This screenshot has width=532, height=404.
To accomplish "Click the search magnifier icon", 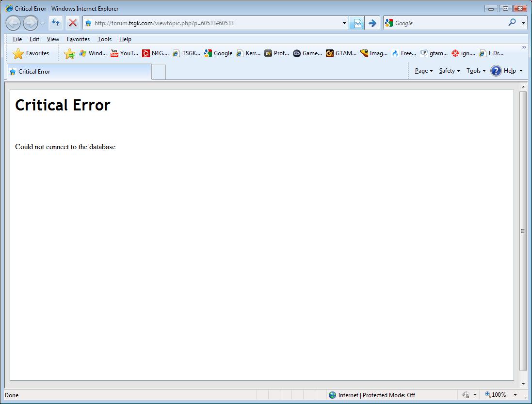I will 512,23.
